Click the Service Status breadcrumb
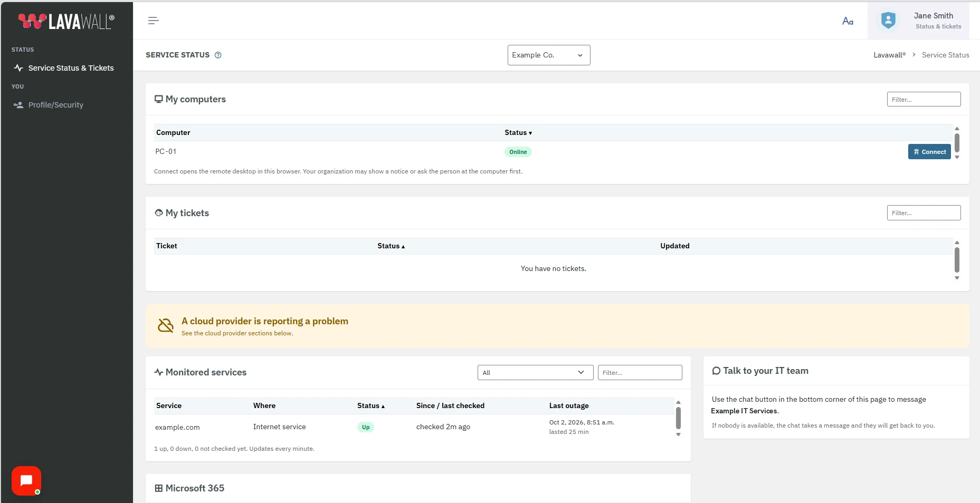980x503 pixels. coord(946,55)
